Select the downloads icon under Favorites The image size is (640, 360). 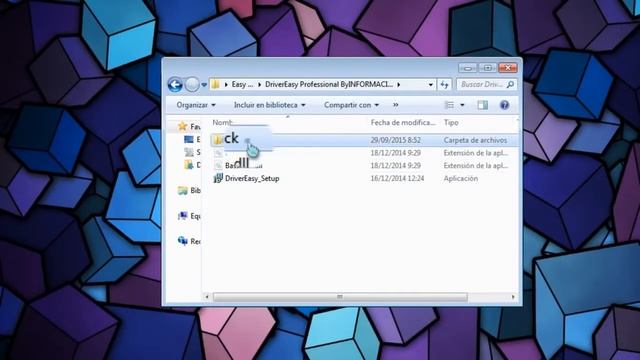[x=189, y=165]
